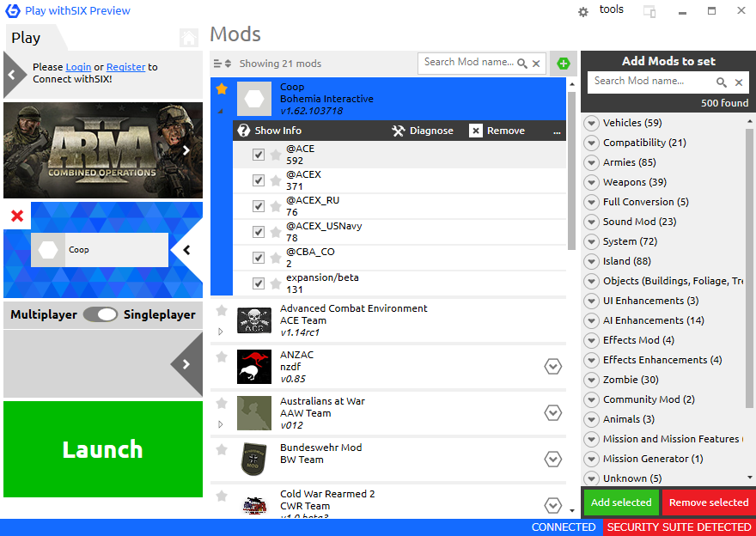The width and height of the screenshot is (756, 536).
Task: Star the Cold War Rearmed 2 mod
Action: pos(222,496)
